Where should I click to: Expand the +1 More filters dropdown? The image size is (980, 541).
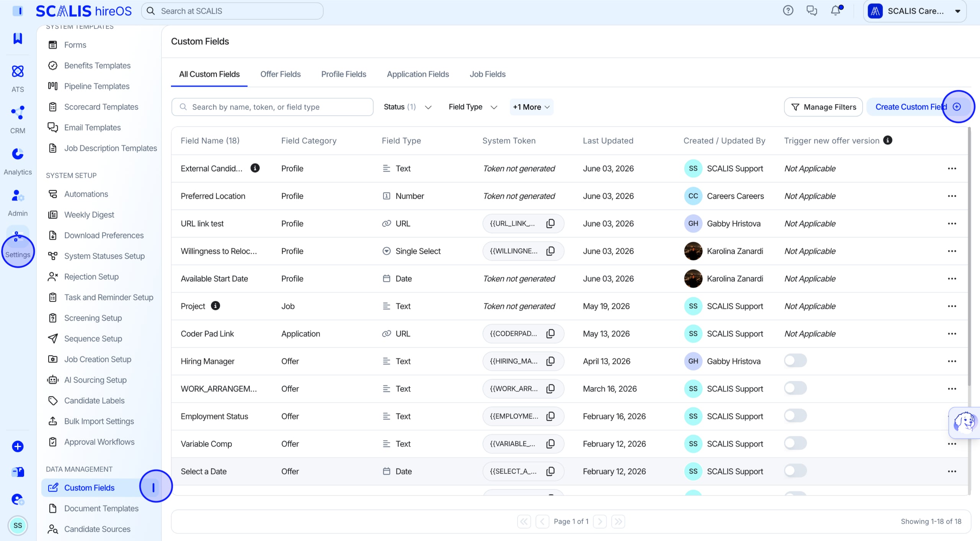click(531, 107)
